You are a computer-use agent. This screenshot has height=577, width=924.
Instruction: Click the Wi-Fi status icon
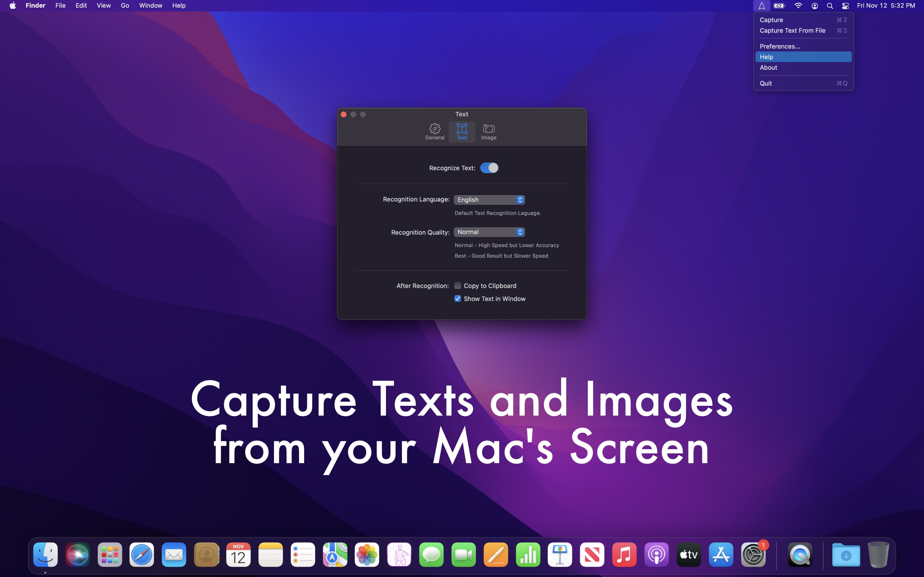798,6
